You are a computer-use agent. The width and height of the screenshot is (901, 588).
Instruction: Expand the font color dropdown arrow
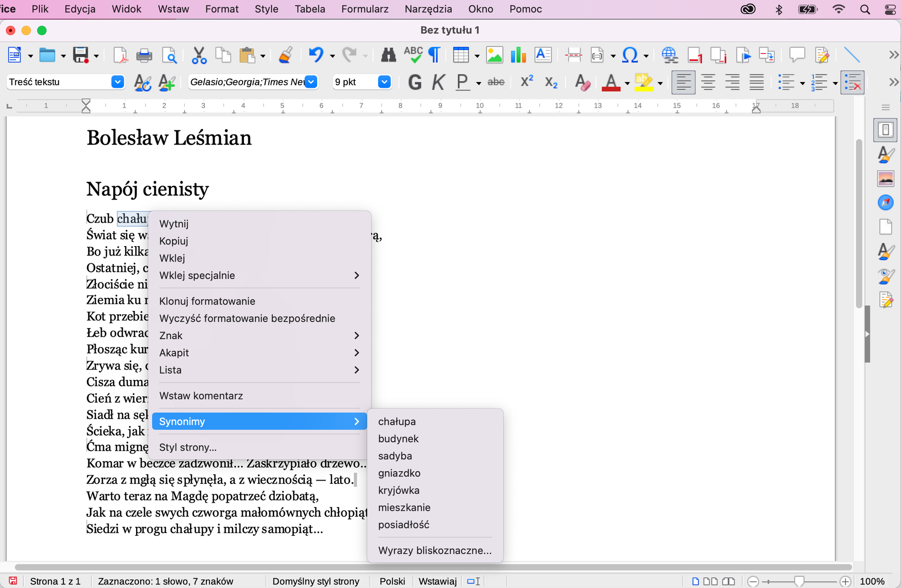coord(627,83)
